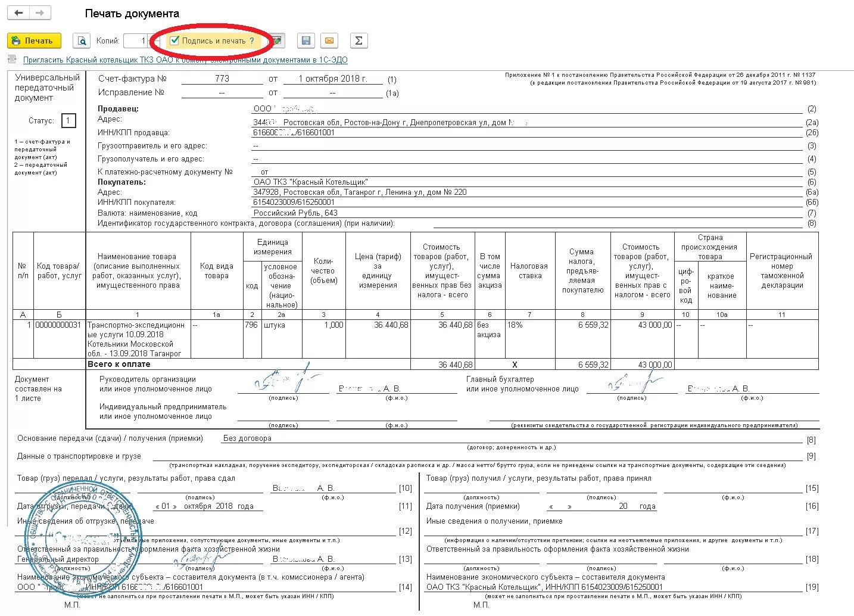Click the yellow Печать button

[34, 41]
